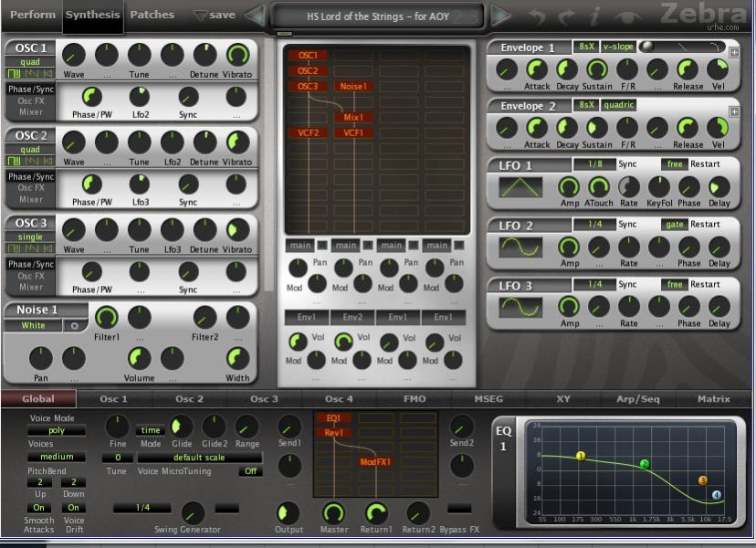Click the VCF1 module in grid
The width and height of the screenshot is (756, 548).
[x=353, y=132]
